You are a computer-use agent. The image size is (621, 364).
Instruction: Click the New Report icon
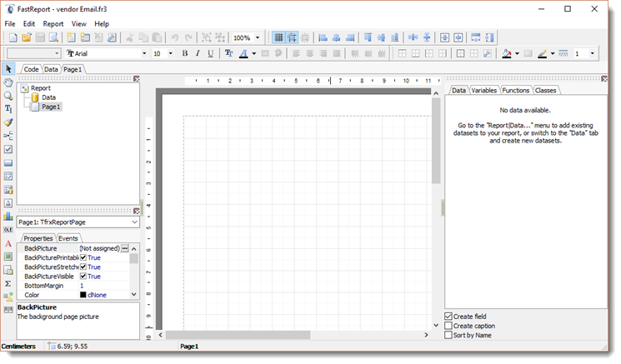pyautogui.click(x=13, y=37)
